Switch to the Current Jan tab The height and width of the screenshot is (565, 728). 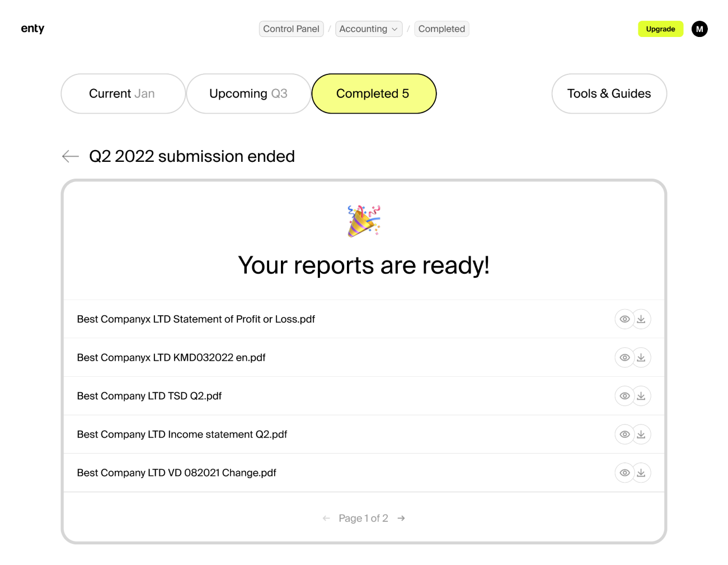coord(123,94)
